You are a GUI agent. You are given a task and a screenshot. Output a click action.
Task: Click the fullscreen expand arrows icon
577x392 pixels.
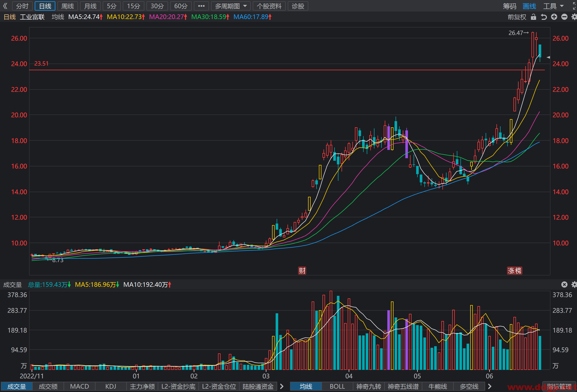574,6
